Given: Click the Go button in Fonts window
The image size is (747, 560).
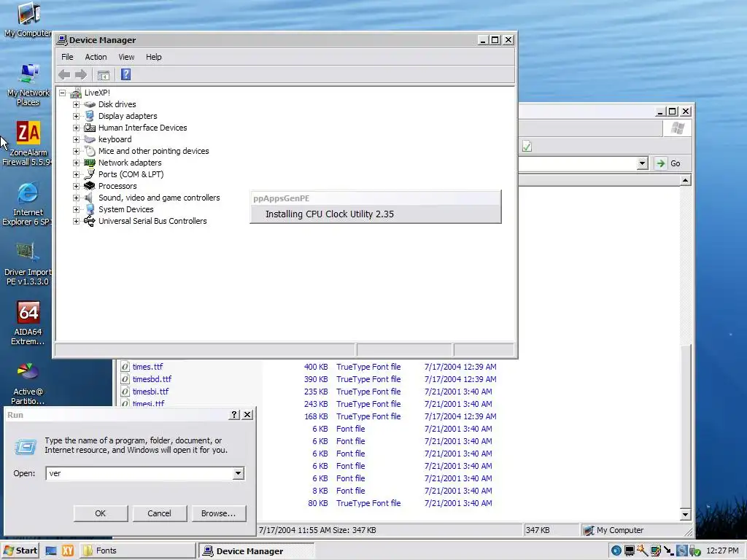Looking at the screenshot, I should pos(668,163).
